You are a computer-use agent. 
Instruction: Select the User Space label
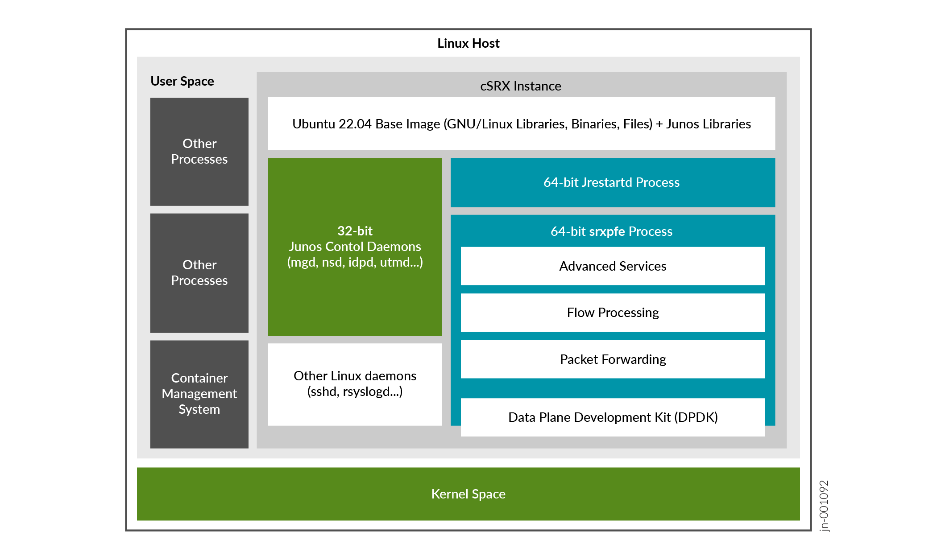click(182, 81)
